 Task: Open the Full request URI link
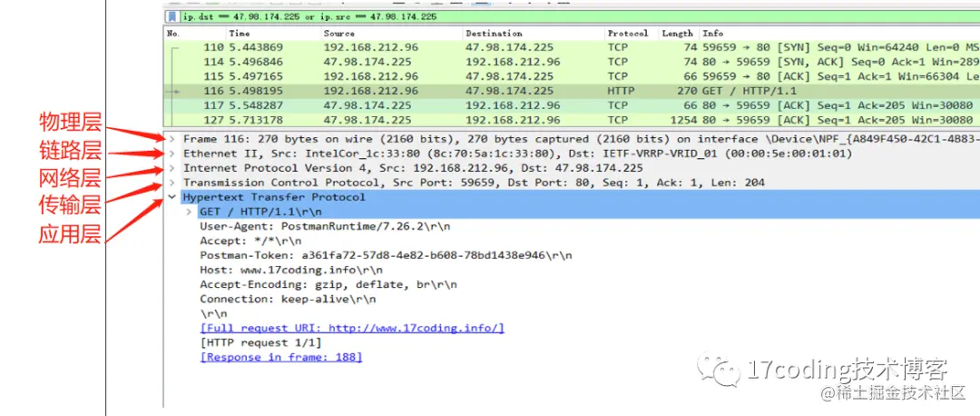pyautogui.click(x=352, y=329)
